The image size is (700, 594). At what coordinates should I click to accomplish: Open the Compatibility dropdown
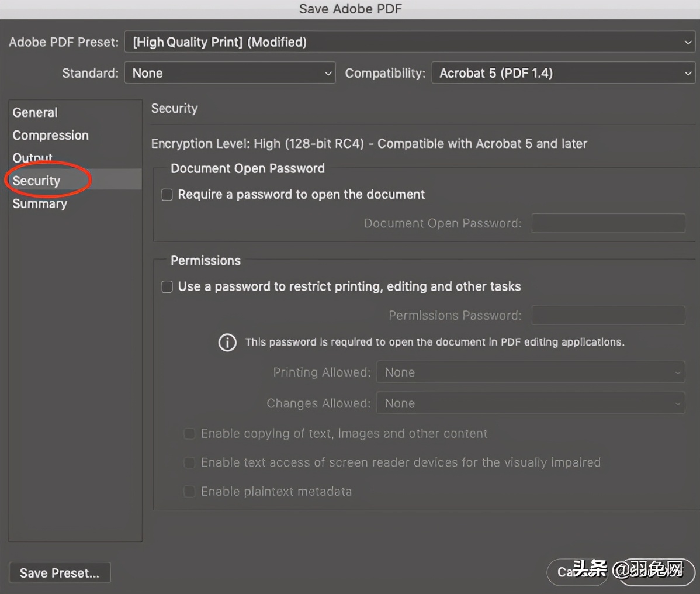coord(563,73)
